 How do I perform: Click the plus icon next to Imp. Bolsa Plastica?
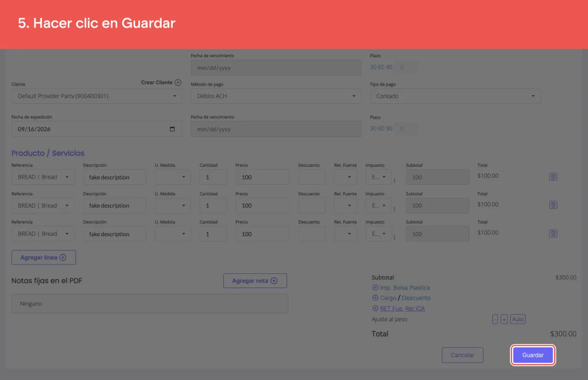point(375,288)
